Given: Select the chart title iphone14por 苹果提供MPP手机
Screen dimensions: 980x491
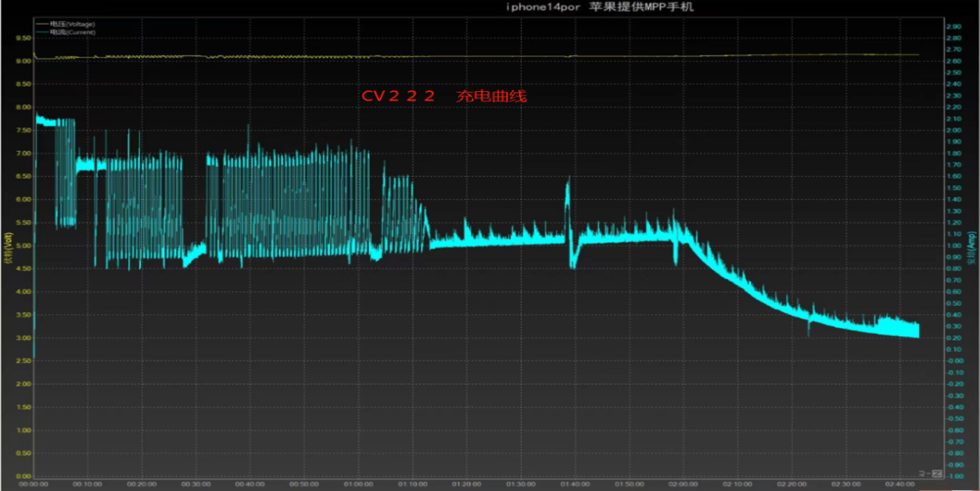Looking at the screenshot, I should pyautogui.click(x=599, y=6).
